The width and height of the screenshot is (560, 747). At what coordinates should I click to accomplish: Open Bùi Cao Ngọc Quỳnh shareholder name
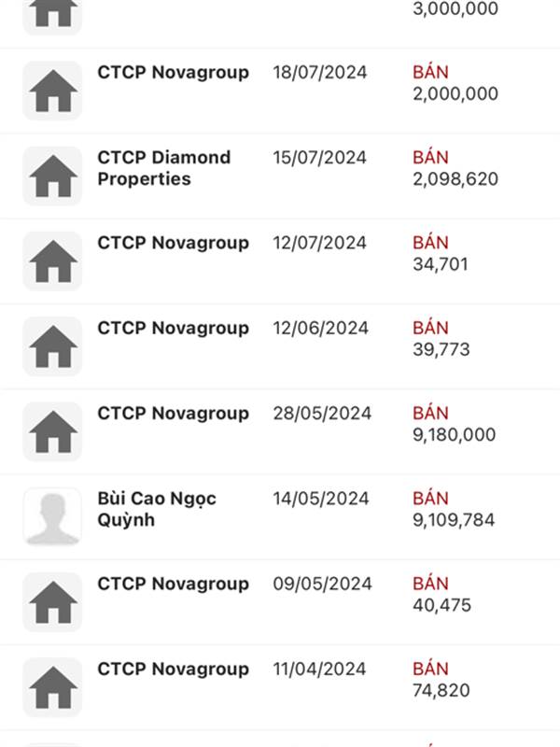pos(157,509)
